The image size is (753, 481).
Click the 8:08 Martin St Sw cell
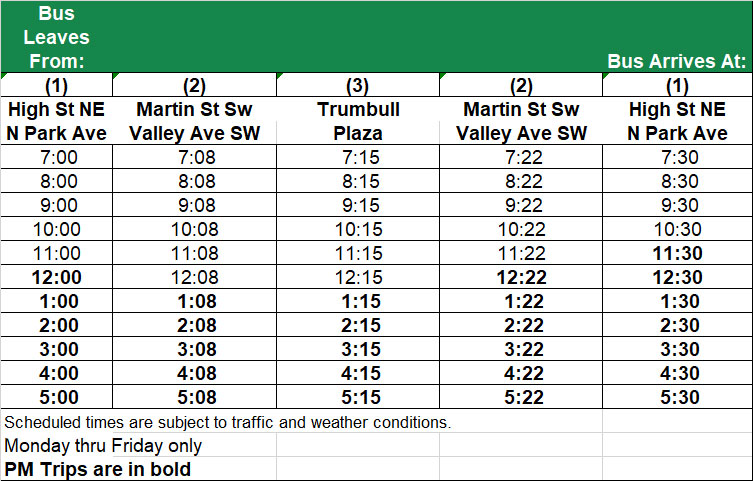tap(194, 181)
